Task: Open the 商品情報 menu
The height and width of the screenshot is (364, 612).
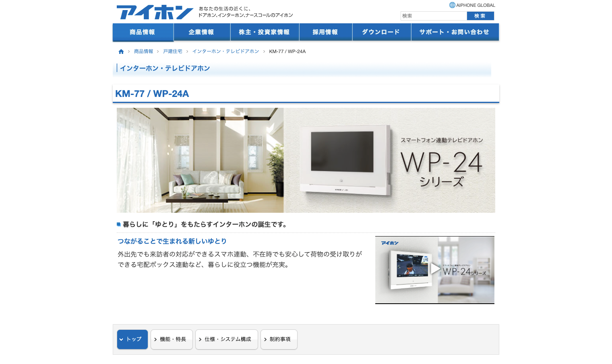Action: 143,32
